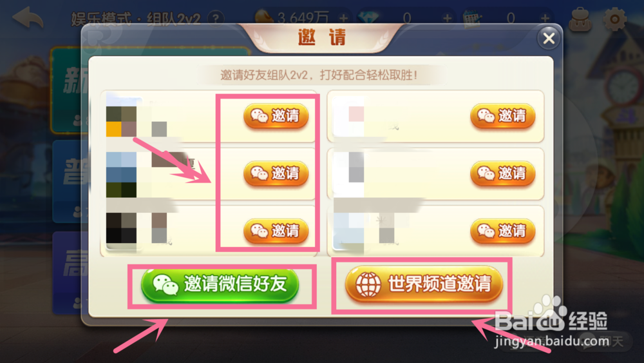
Task: Click the diamond currency icon
Action: [x=368, y=19]
